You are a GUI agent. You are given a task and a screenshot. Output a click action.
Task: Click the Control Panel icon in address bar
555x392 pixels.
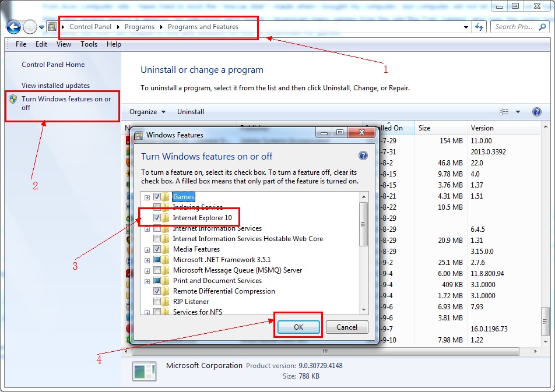(x=52, y=27)
